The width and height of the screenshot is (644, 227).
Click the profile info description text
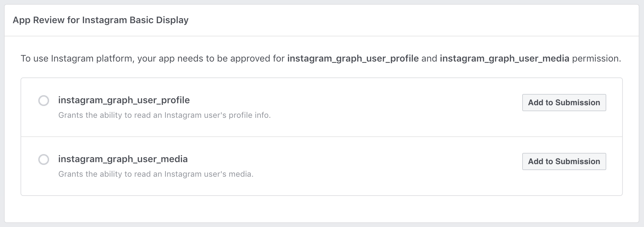click(164, 115)
